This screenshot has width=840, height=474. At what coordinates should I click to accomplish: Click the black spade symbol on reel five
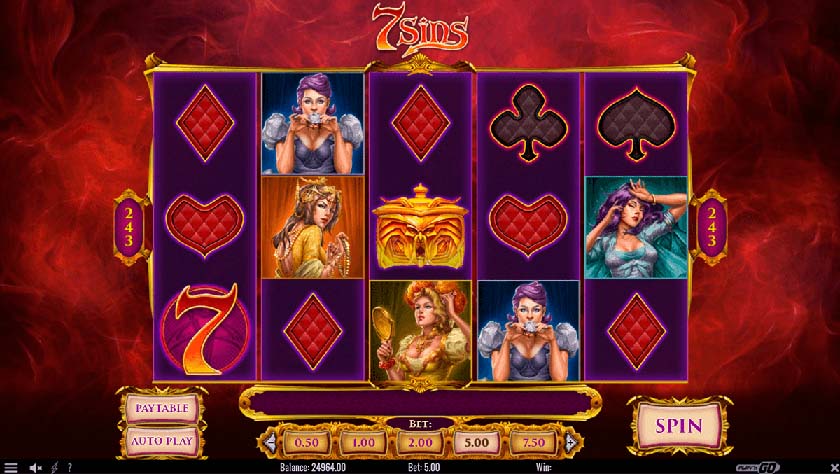(636, 124)
